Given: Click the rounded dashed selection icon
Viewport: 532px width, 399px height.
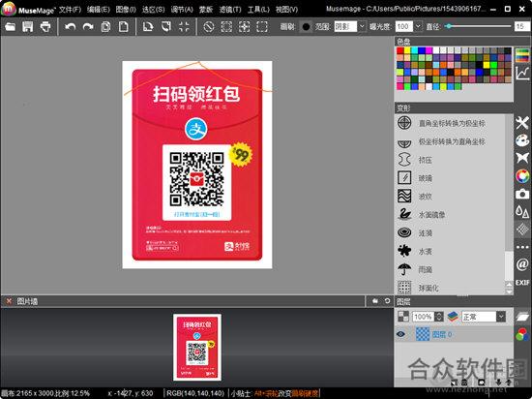Looking at the screenshot, I should click(226, 26).
